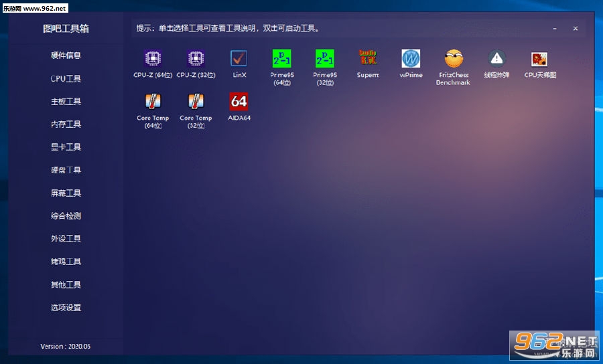Select the Prime95 (32位) icon
Image resolution: width=603 pixels, height=364 pixels.
pyautogui.click(x=325, y=58)
